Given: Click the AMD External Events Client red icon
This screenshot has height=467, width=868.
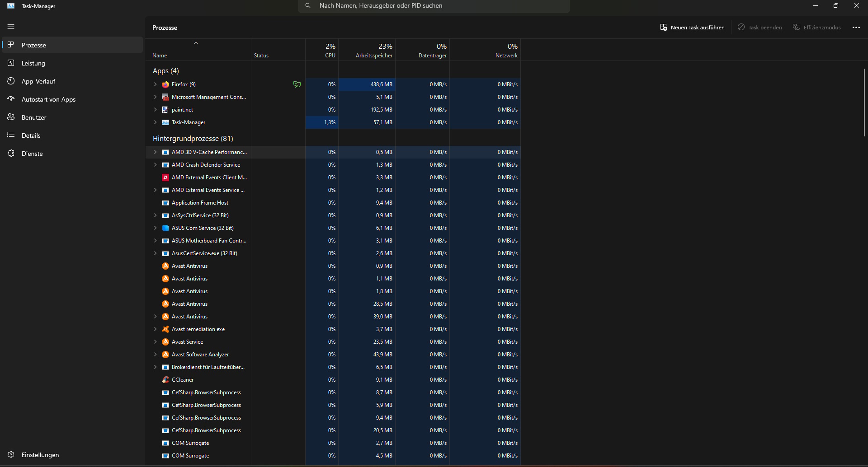Looking at the screenshot, I should click(x=165, y=177).
